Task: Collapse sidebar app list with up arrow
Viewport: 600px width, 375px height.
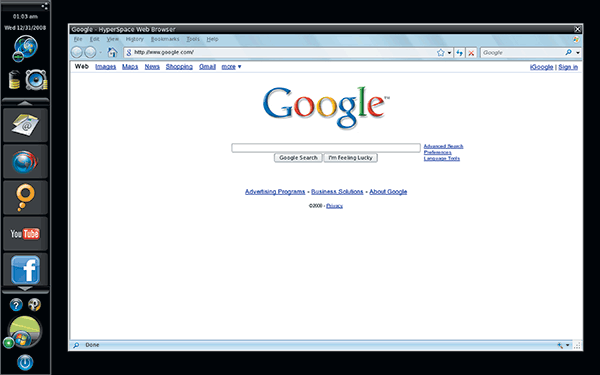Action: (25, 102)
